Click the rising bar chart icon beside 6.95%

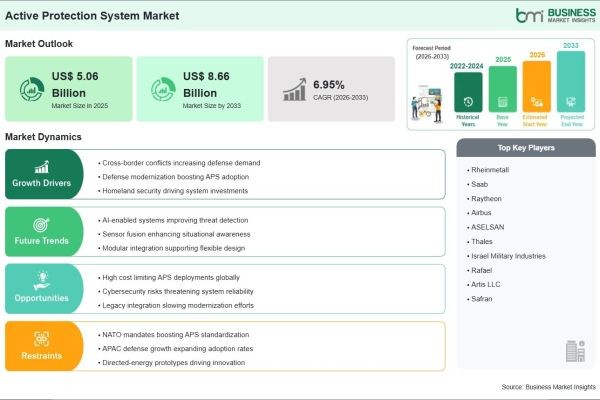[x=295, y=90]
